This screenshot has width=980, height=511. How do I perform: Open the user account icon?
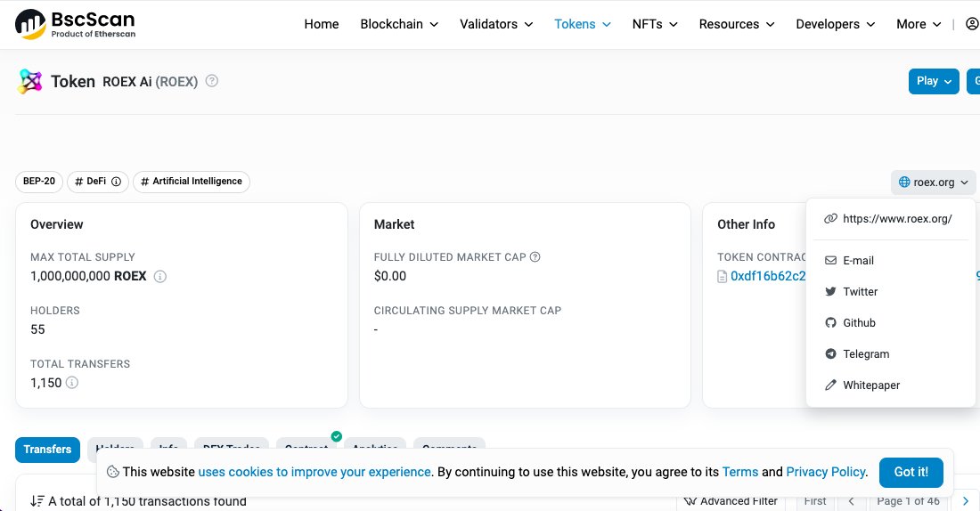pos(972,24)
